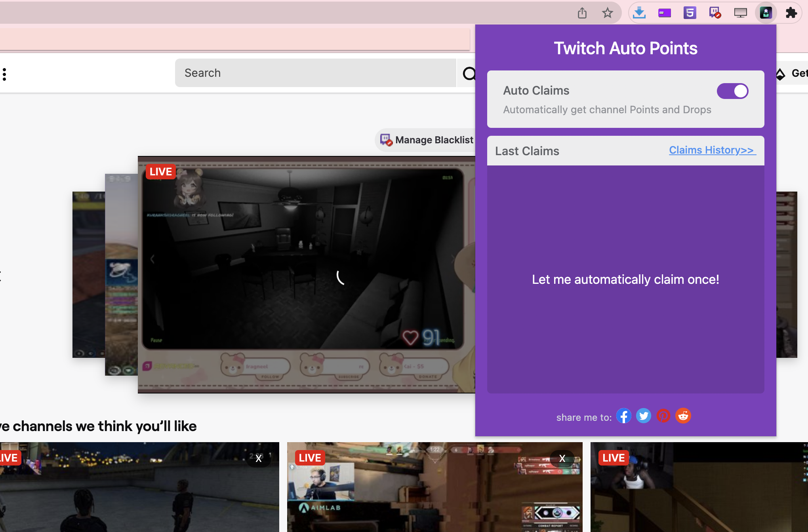Share the extension to Reddit
808x532 pixels.
click(x=683, y=416)
